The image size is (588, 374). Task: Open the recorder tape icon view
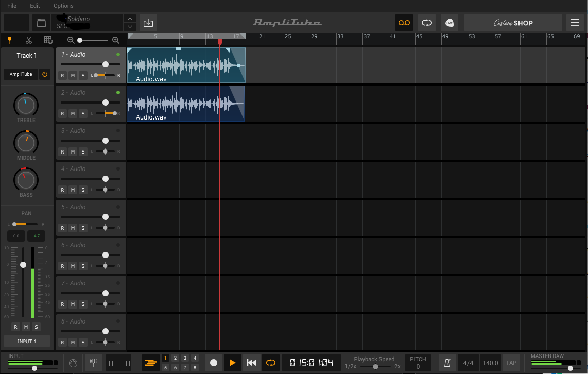404,23
